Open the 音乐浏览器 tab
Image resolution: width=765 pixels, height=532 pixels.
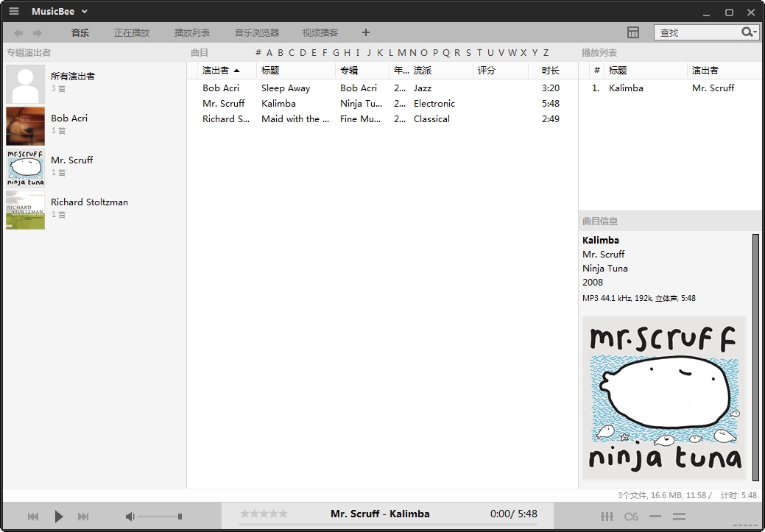pyautogui.click(x=257, y=32)
